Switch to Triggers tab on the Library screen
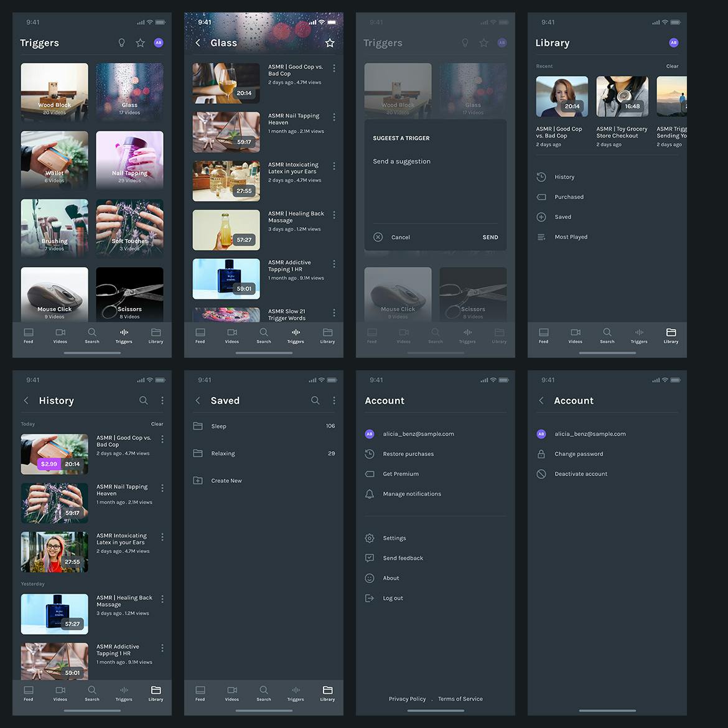 click(639, 335)
